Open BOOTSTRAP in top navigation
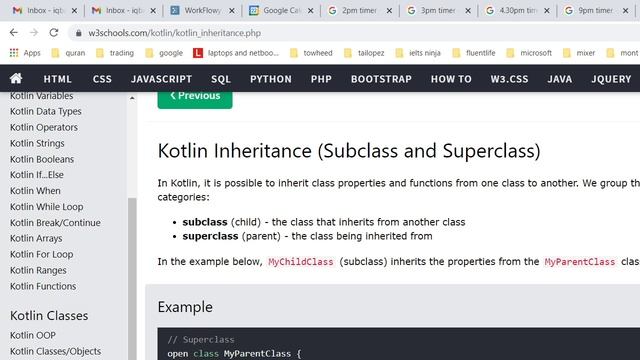Viewport: 640px width, 360px height. (381, 79)
